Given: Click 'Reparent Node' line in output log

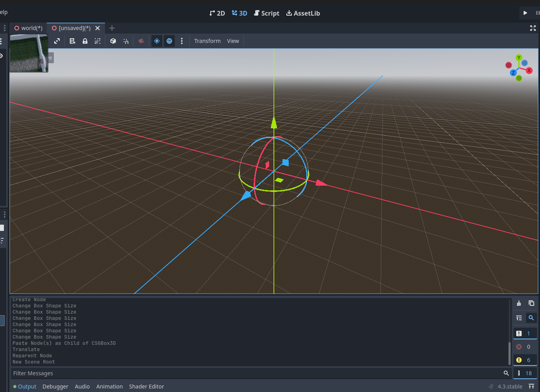Looking at the screenshot, I should tap(32, 356).
